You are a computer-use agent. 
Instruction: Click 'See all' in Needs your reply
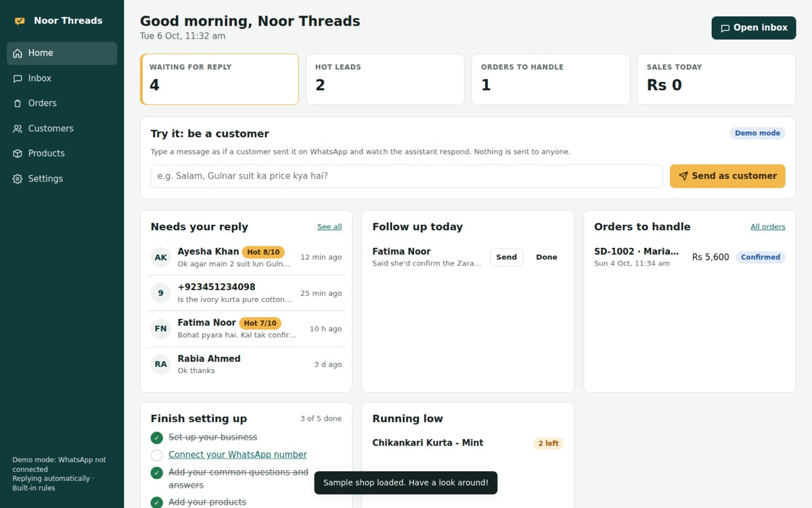pyautogui.click(x=330, y=227)
